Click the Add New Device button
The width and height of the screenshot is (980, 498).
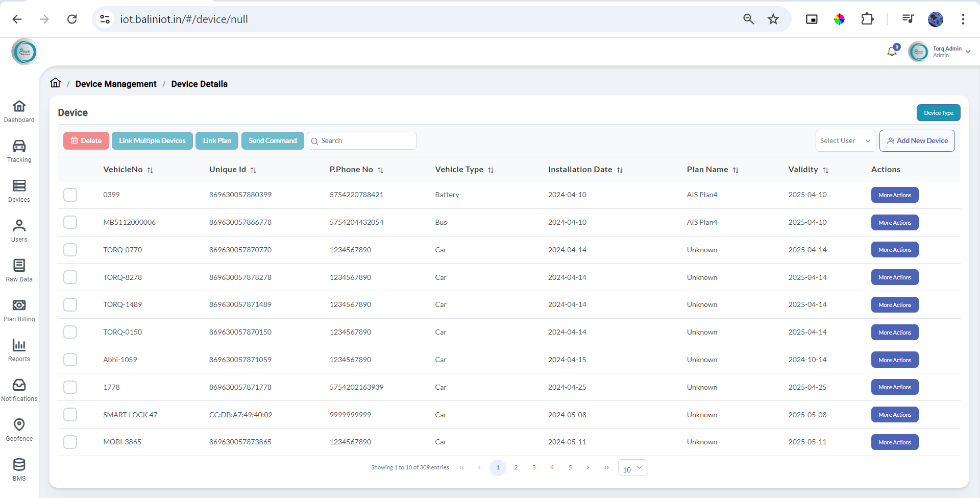[x=917, y=140]
